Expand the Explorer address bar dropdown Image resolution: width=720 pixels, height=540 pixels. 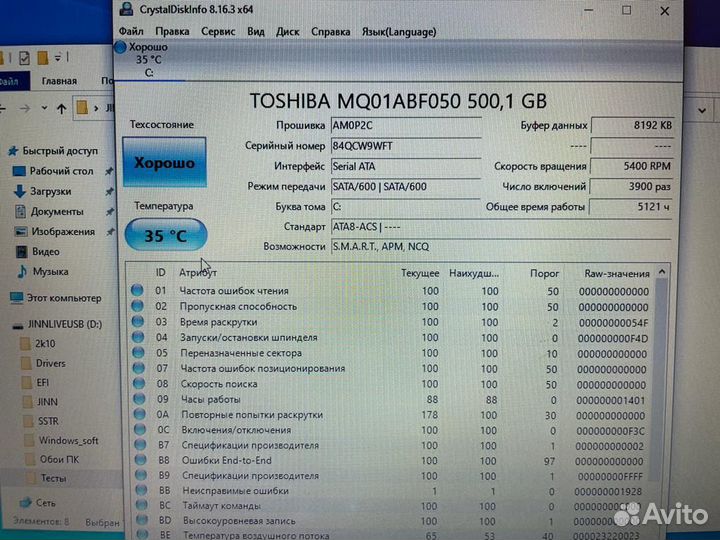[702, 111]
